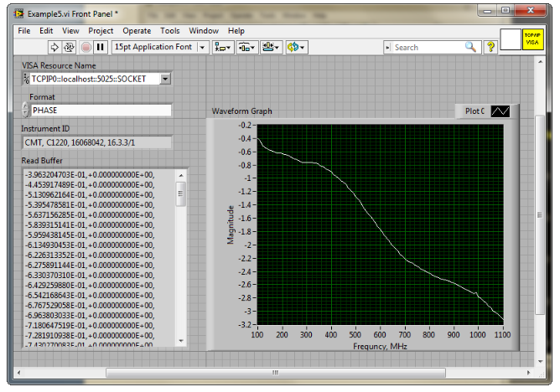
Task: Maximize the Example5.vi window
Action: tap(506, 11)
